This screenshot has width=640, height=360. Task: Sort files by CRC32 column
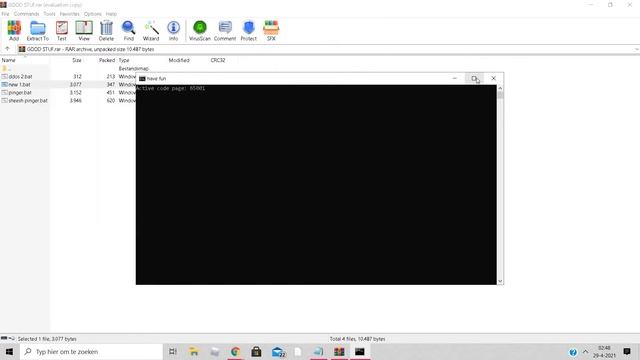pyautogui.click(x=218, y=60)
